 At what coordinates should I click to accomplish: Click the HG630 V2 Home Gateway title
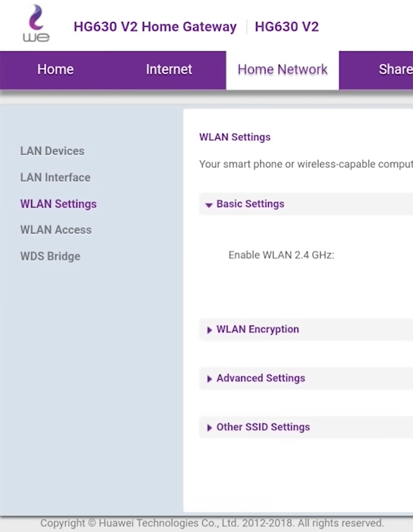[x=155, y=27]
